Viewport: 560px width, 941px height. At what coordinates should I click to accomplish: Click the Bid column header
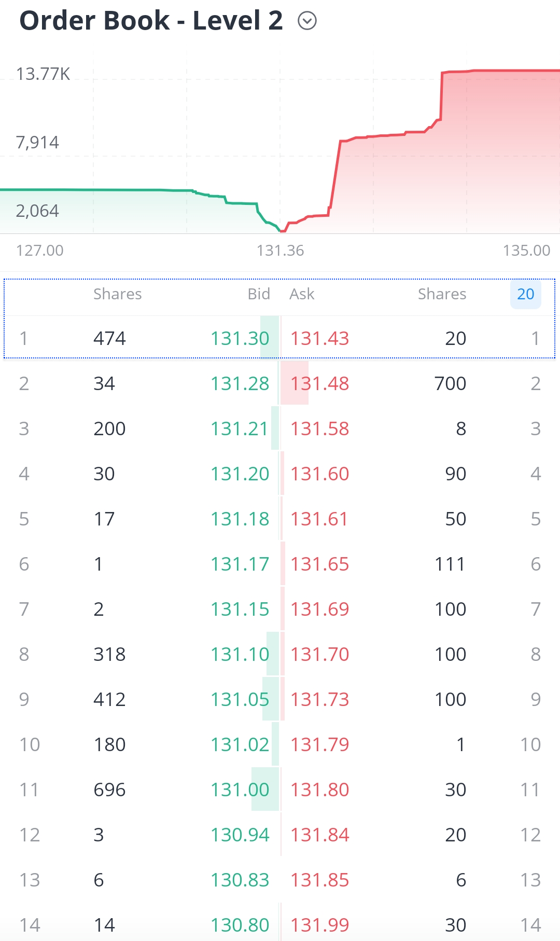pyautogui.click(x=259, y=294)
